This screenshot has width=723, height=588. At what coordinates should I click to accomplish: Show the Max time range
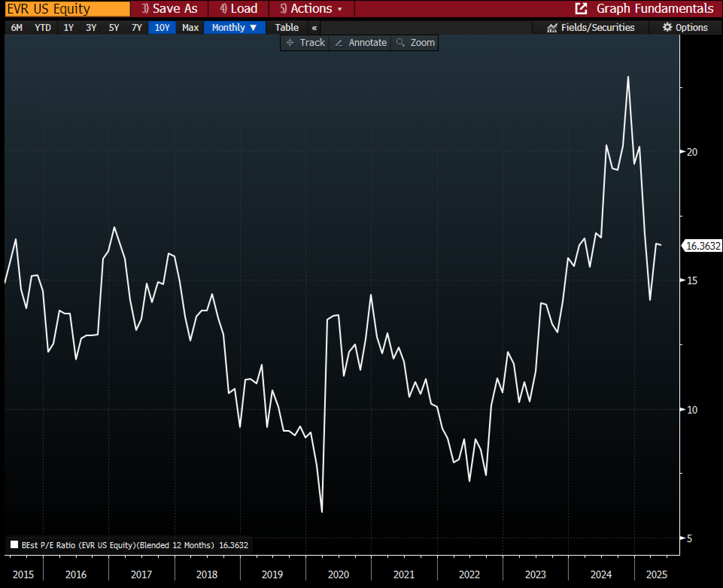(x=190, y=27)
